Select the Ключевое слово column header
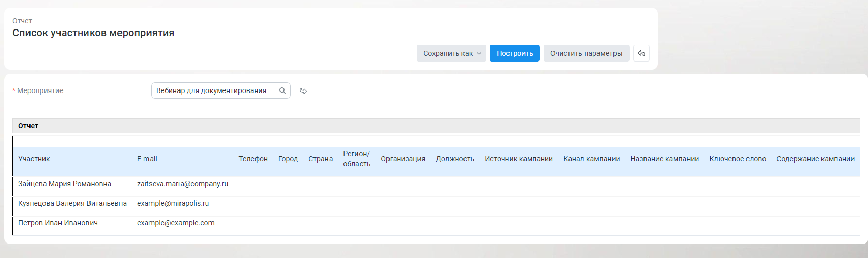Image resolution: width=868 pixels, height=258 pixels. click(738, 159)
